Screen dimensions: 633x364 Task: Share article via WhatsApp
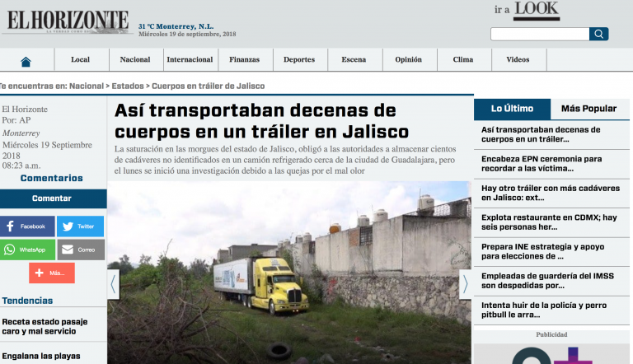point(27,250)
